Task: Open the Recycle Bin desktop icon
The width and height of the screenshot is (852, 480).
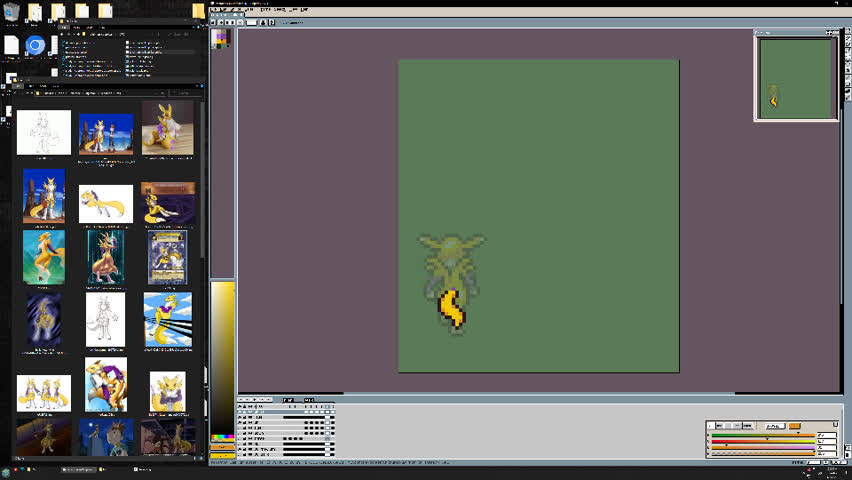Action: 12,12
